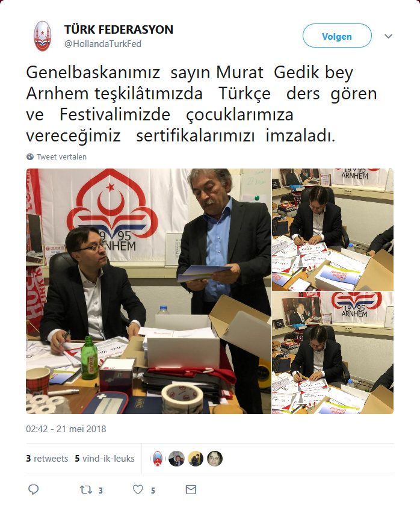This screenshot has height=514, width=420.
Task: View the 5 vind-ik-leuks list
Action: coord(105,458)
